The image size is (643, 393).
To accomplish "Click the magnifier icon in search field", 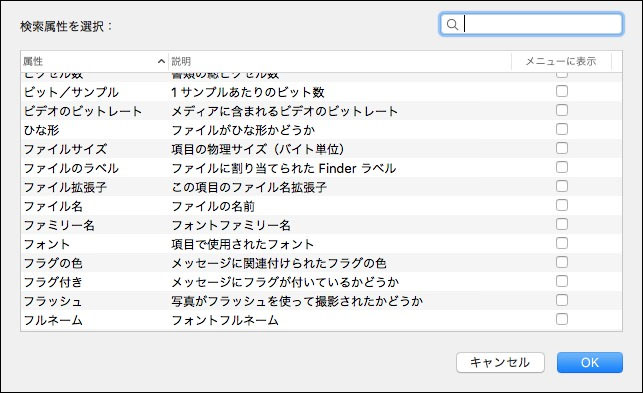I will 452,25.
